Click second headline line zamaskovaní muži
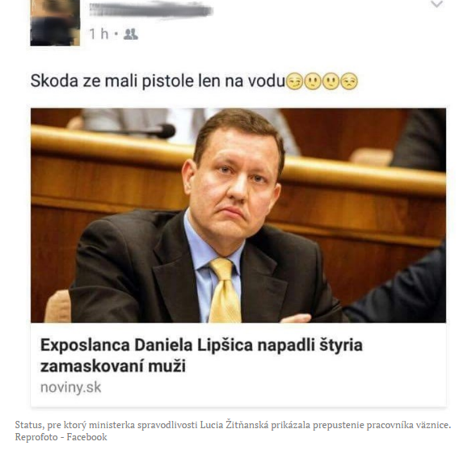 [113, 366]
